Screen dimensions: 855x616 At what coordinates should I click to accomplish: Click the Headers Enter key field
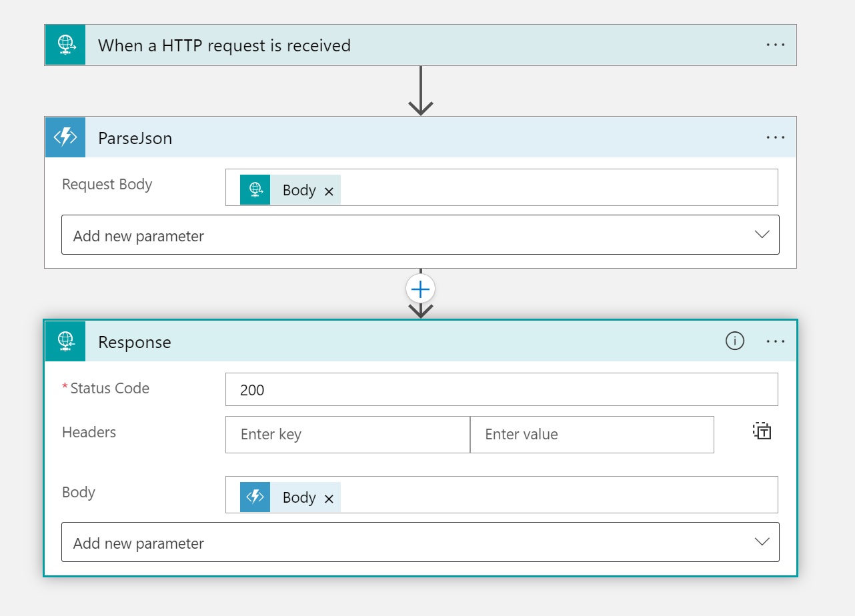click(x=347, y=435)
